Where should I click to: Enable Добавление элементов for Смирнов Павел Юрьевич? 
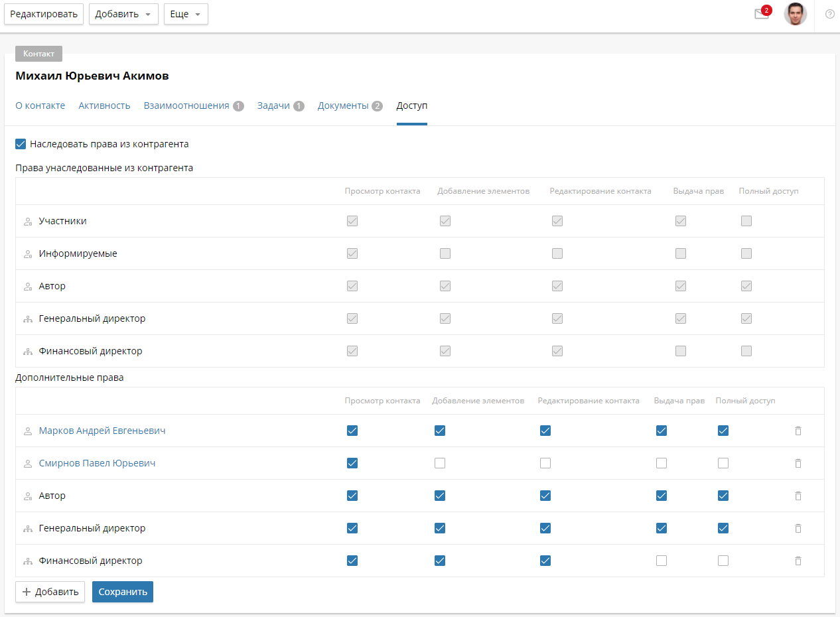[x=439, y=463]
